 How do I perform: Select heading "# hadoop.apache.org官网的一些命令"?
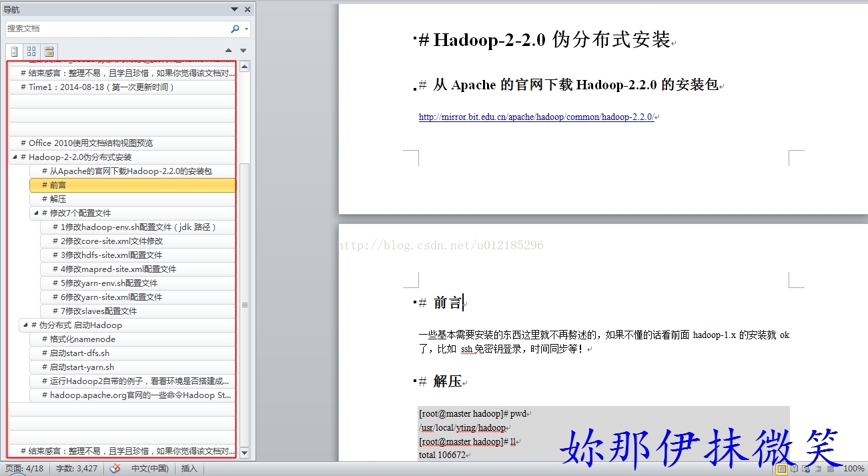click(133, 395)
